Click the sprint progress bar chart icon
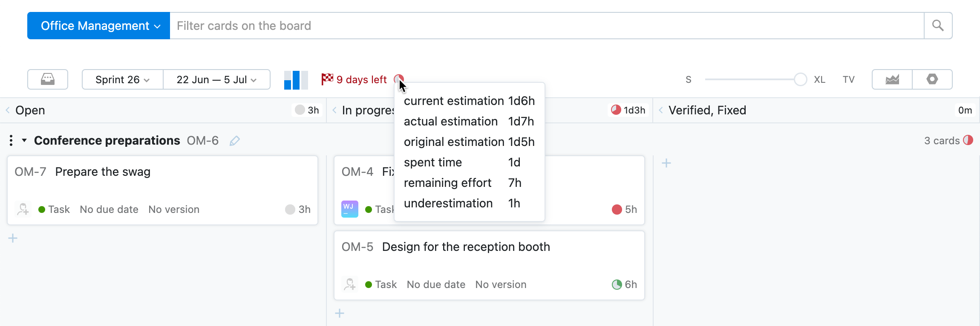Viewport: 980px width, 326px height. tap(296, 80)
